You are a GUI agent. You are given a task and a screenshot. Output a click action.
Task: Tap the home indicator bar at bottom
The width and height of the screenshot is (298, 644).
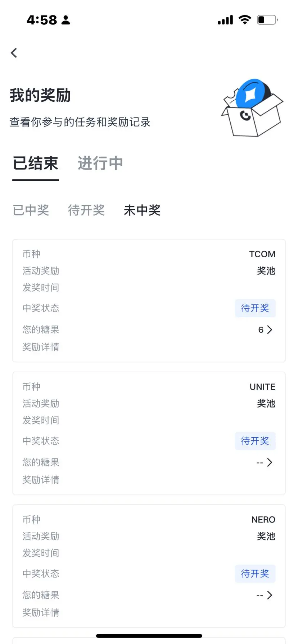[x=149, y=636]
